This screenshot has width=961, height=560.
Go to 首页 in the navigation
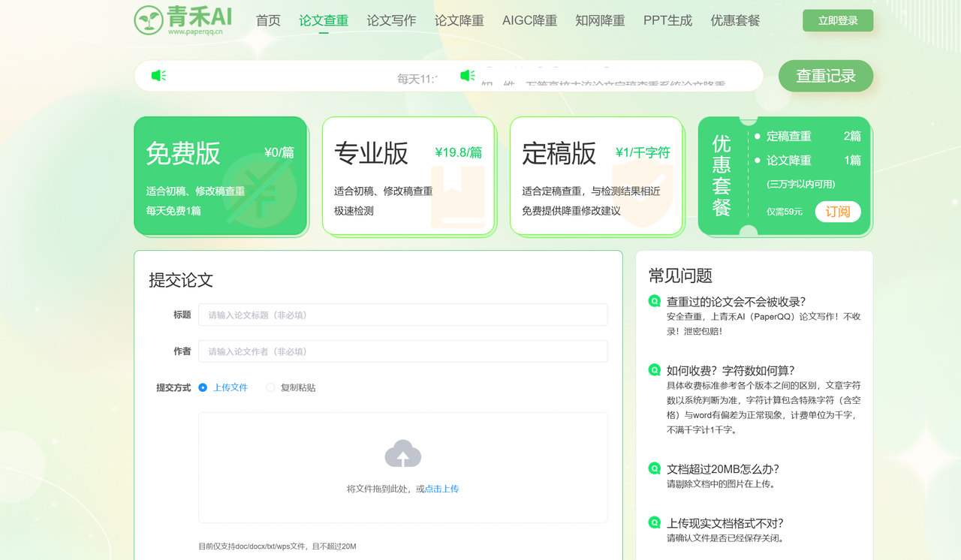click(268, 20)
